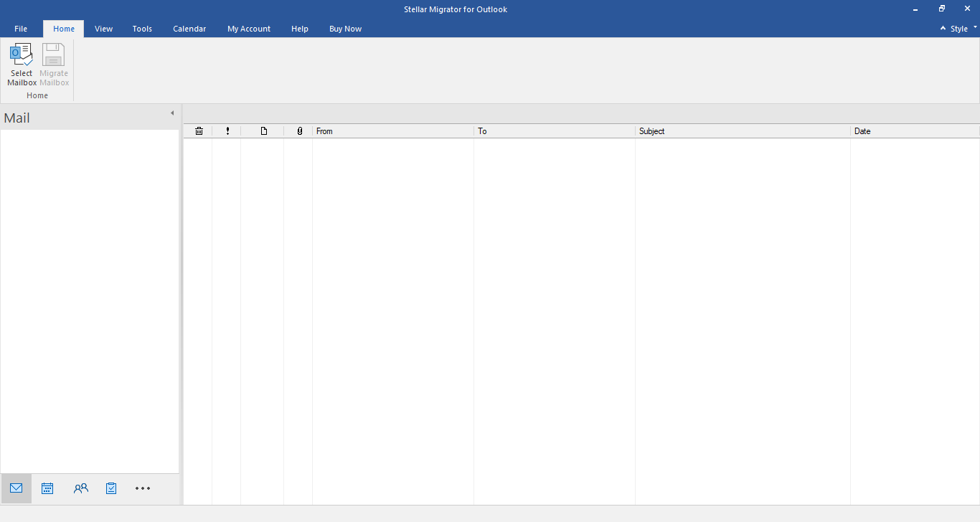
Task: Sort messages by the Subject column
Action: coord(743,131)
